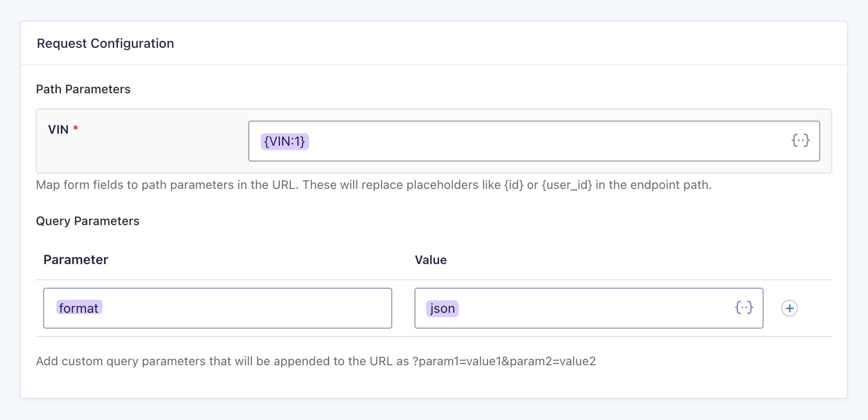Click the red required asterisk beside VIN
Screen dimensions: 868x420
pos(75,128)
